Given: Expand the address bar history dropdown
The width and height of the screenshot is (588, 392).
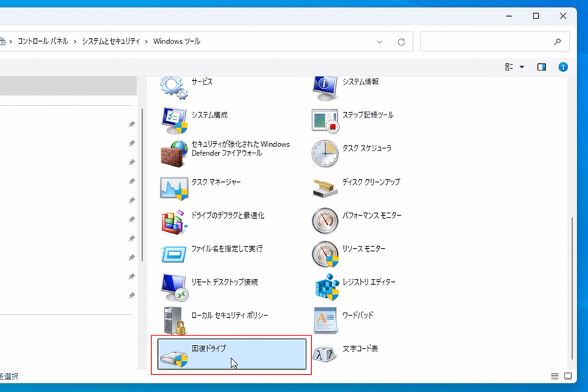Looking at the screenshot, I should (379, 42).
